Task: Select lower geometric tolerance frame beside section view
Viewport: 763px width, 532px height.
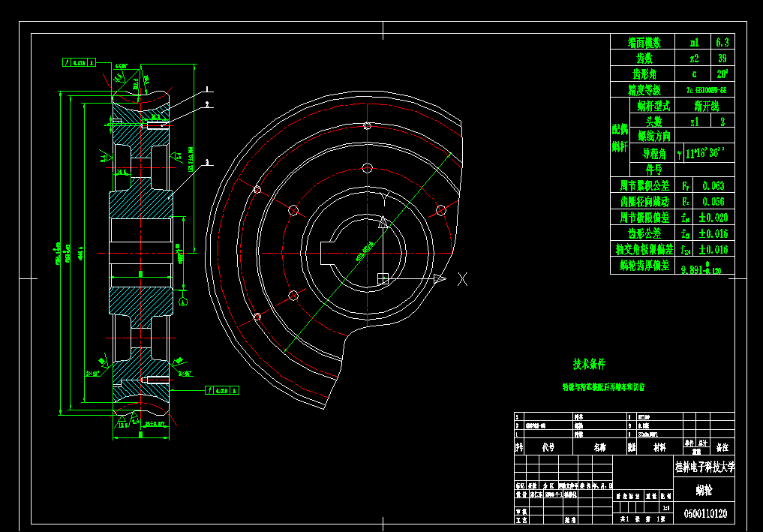Action: click(x=222, y=390)
